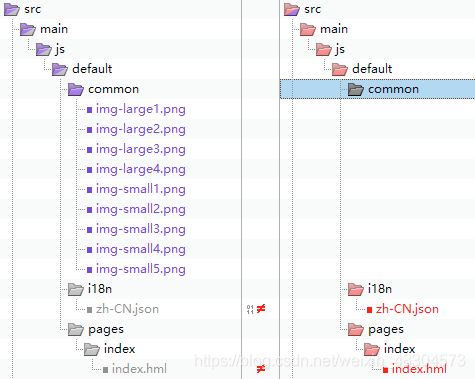Click the 'src' label in left pane
Screen dimensions: 475x379
32,9
